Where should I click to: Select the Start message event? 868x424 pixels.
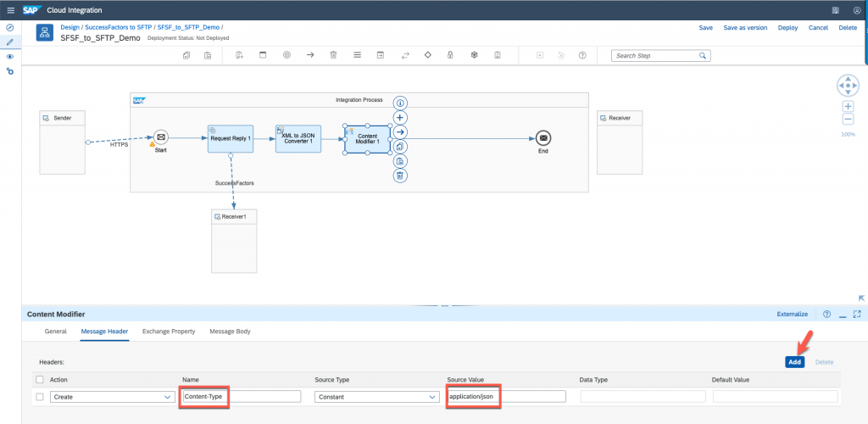click(160, 137)
